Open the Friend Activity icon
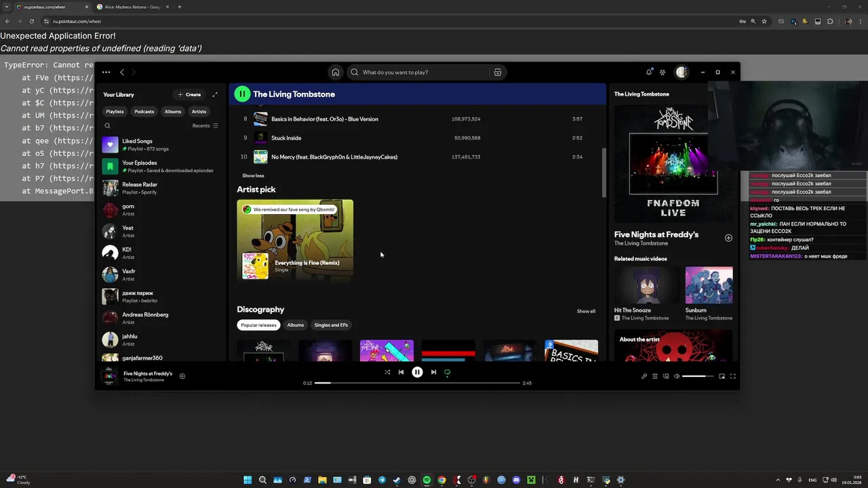 pyautogui.click(x=663, y=72)
